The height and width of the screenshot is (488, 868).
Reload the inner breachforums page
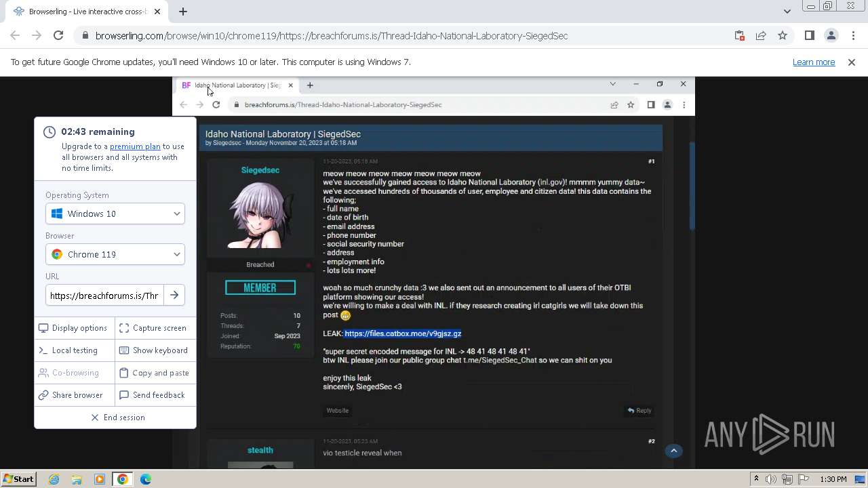coord(216,105)
